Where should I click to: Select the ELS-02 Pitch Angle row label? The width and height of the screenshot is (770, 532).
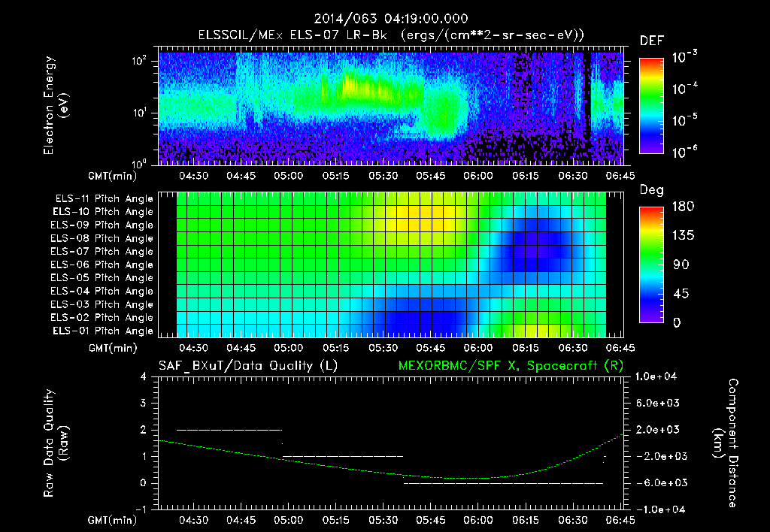(x=102, y=318)
